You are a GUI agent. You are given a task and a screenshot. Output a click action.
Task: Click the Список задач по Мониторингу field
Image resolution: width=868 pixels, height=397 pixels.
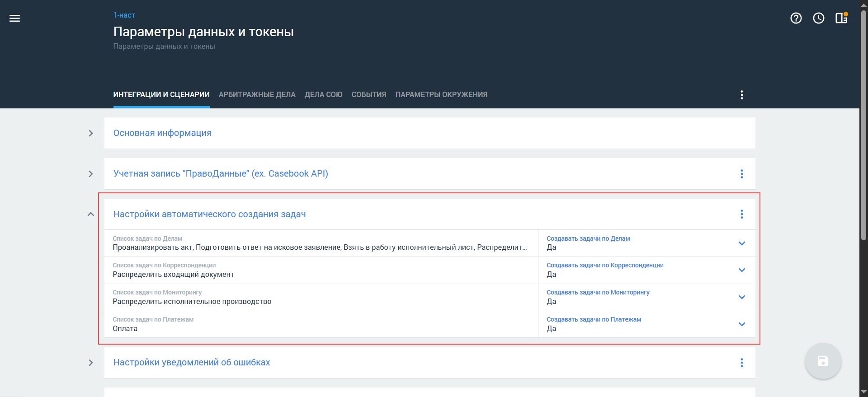click(321, 297)
